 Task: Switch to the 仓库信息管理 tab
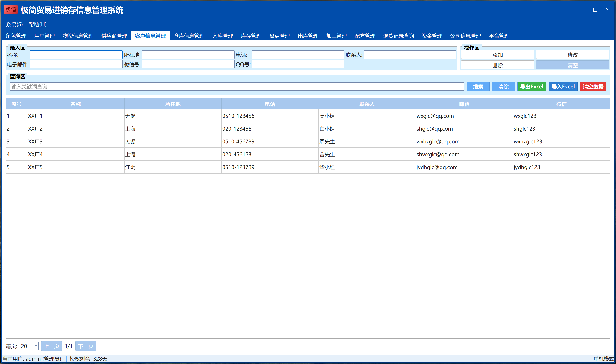click(x=189, y=36)
